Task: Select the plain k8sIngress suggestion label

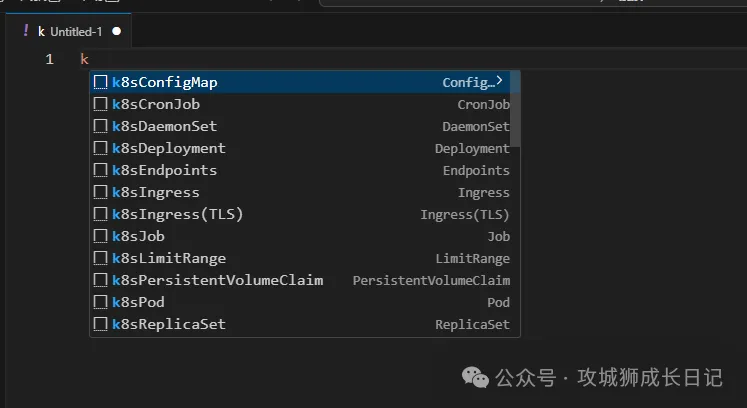Action: point(155,192)
